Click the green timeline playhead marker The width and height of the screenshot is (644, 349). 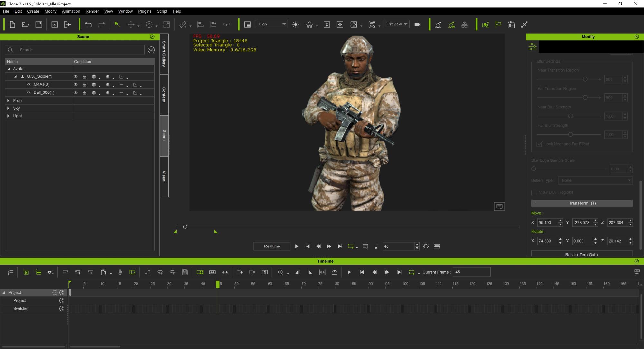(218, 284)
